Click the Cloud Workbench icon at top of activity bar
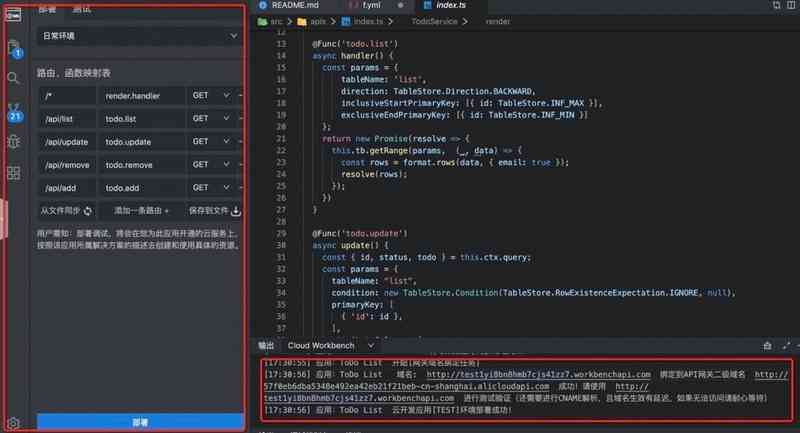The height and width of the screenshot is (433, 800). tap(13, 13)
